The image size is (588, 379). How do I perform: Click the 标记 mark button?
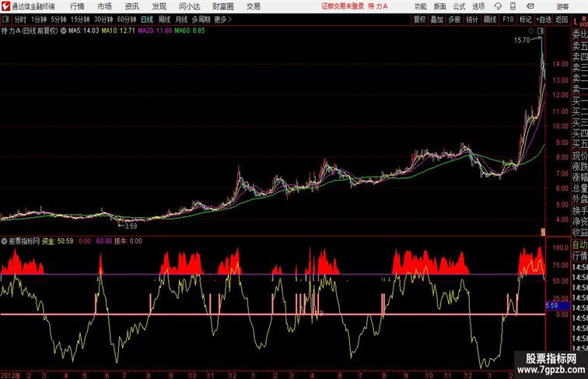point(525,19)
